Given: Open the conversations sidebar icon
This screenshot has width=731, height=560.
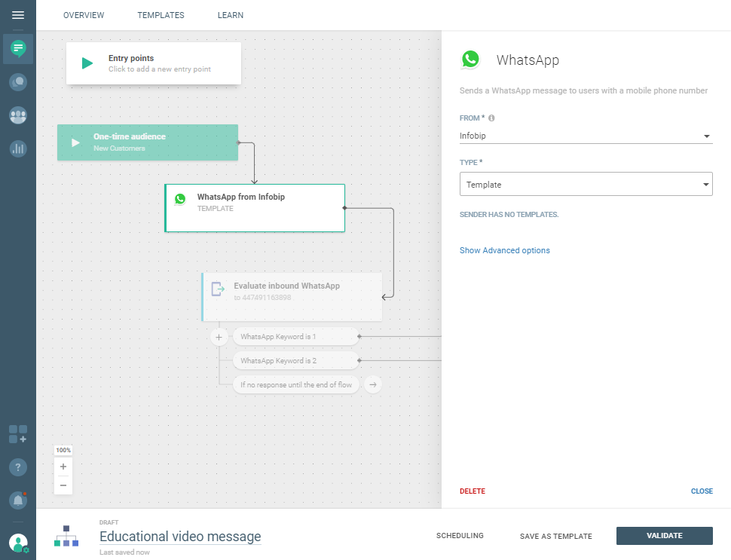Looking at the screenshot, I should (18, 82).
